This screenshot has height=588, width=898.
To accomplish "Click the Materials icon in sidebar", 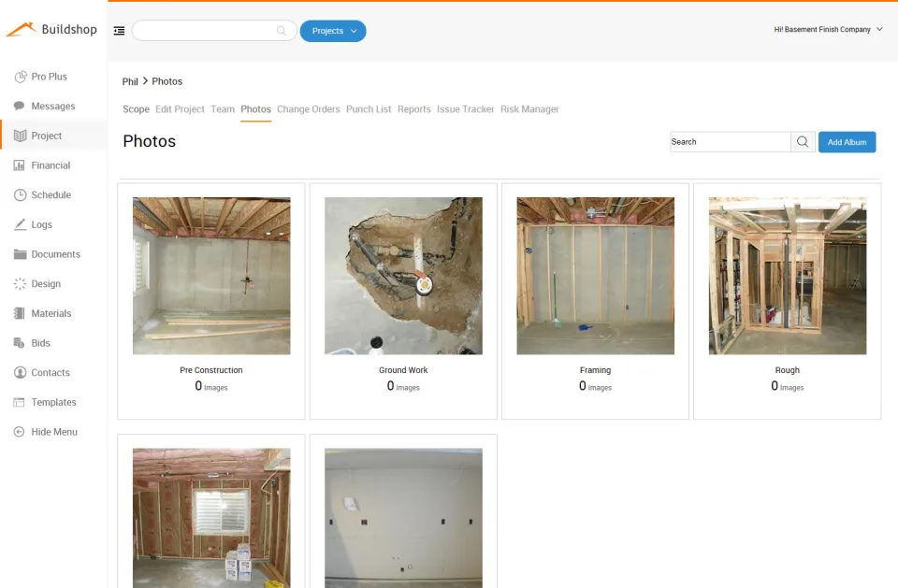I will (20, 313).
